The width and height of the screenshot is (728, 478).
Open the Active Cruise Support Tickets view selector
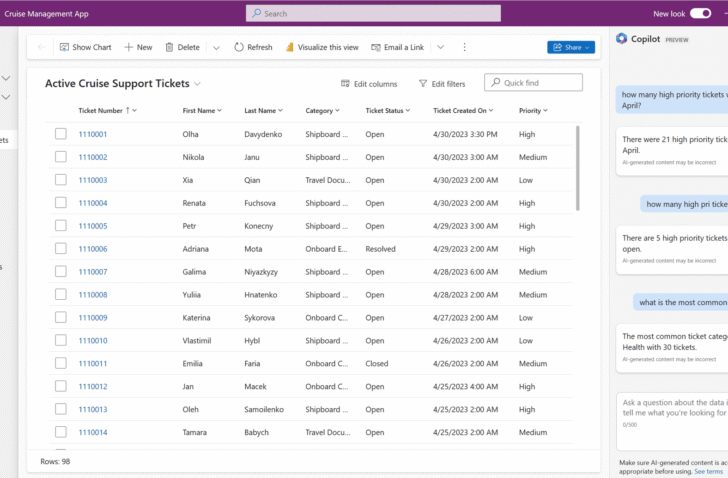coord(123,84)
